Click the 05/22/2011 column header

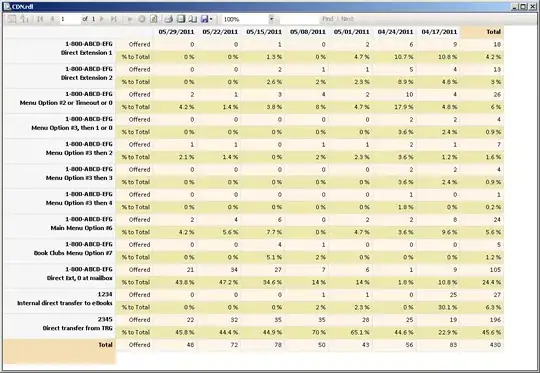[220, 32]
